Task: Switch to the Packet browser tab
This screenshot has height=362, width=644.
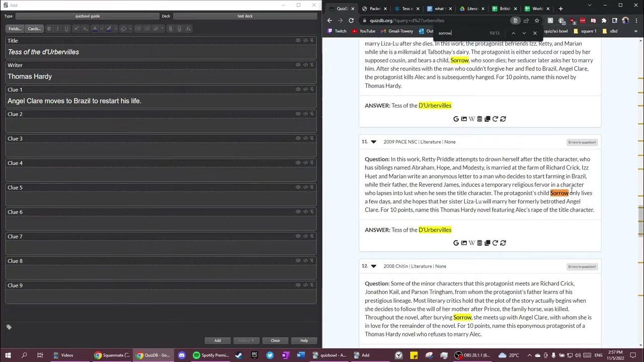Action: pyautogui.click(x=375, y=9)
